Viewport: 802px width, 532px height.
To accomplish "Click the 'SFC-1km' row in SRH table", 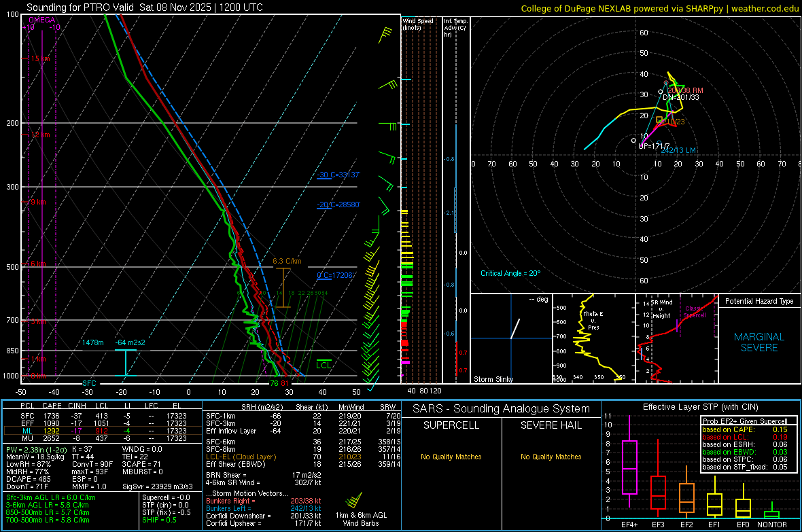I will pos(303,416).
